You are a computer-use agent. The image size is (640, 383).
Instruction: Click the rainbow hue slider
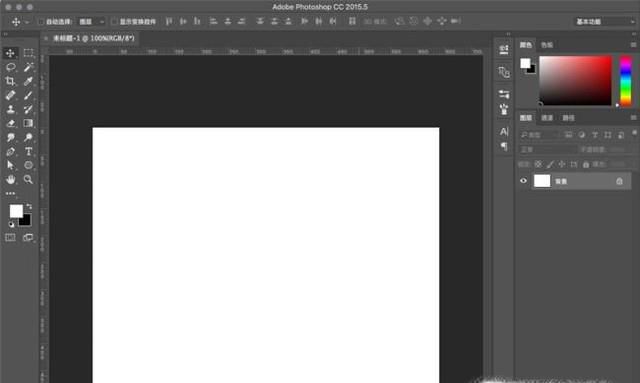coord(626,81)
